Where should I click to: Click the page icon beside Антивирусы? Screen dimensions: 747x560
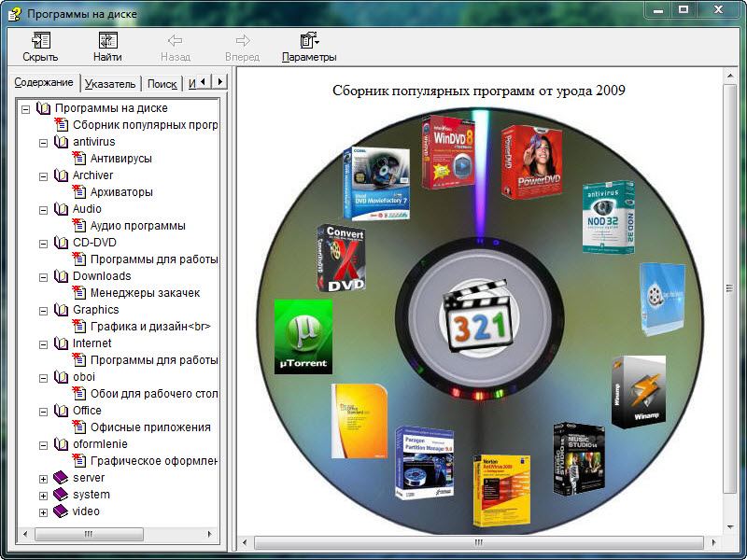[x=79, y=159]
